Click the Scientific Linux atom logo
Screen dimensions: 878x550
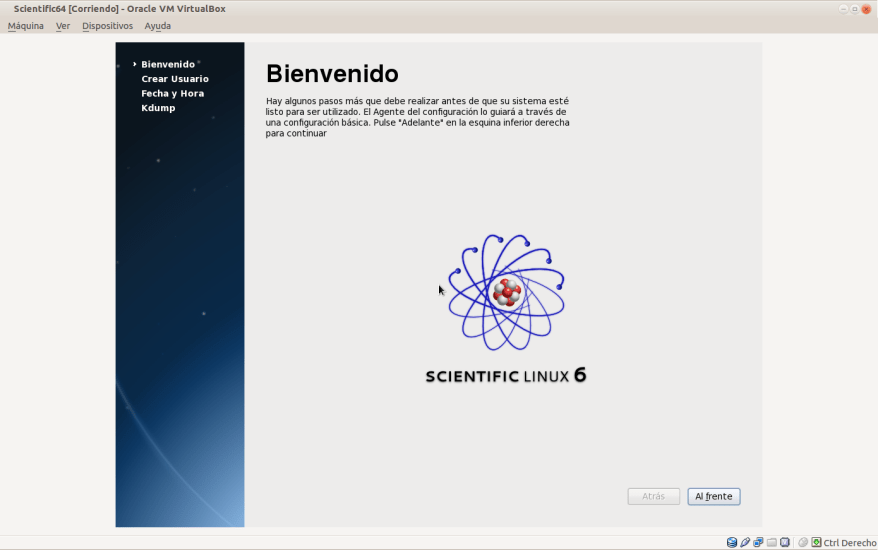(506, 292)
